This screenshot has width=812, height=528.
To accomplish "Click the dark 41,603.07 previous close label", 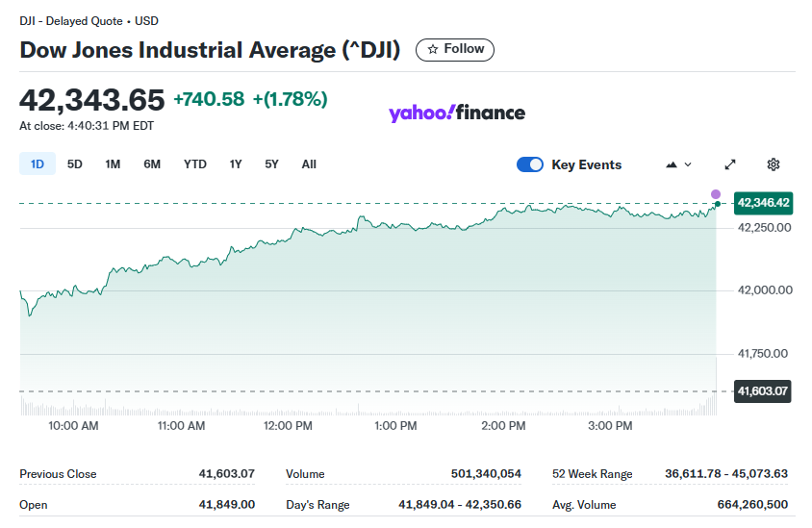I will click(763, 391).
